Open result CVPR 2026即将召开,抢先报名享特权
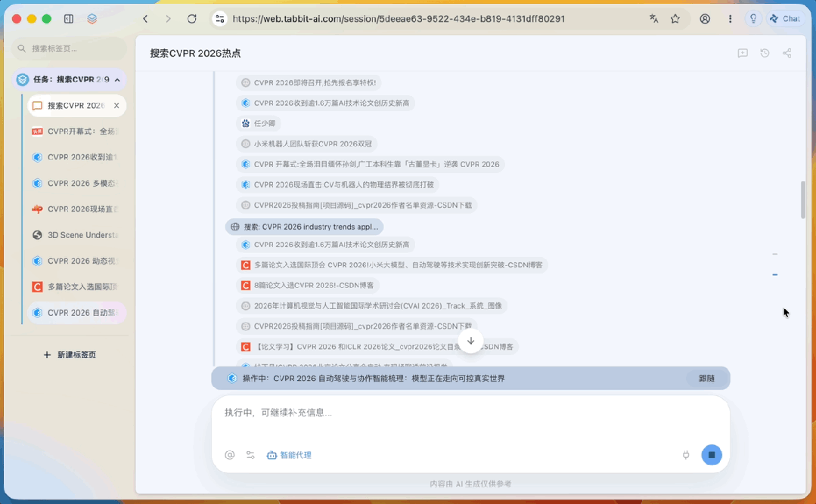 [x=309, y=82]
